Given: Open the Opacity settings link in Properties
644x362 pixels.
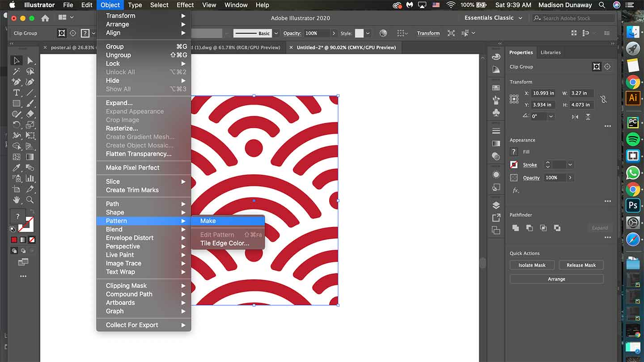Looking at the screenshot, I should click(531, 178).
